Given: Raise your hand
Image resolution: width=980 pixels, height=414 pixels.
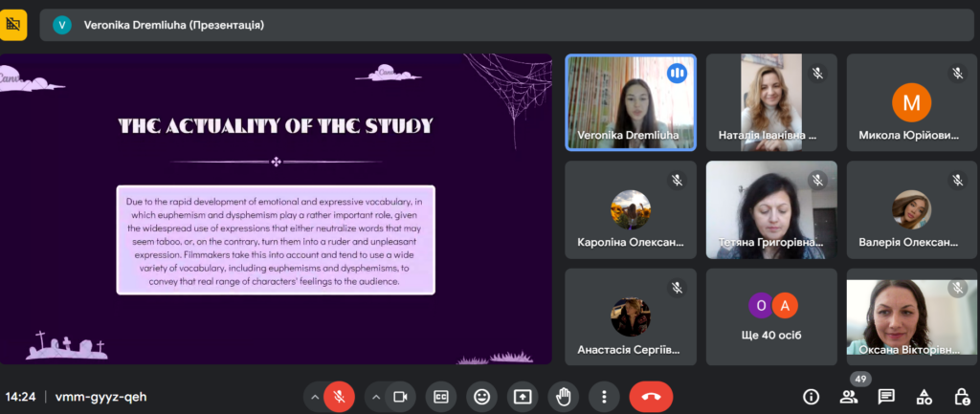Looking at the screenshot, I should point(563,396).
